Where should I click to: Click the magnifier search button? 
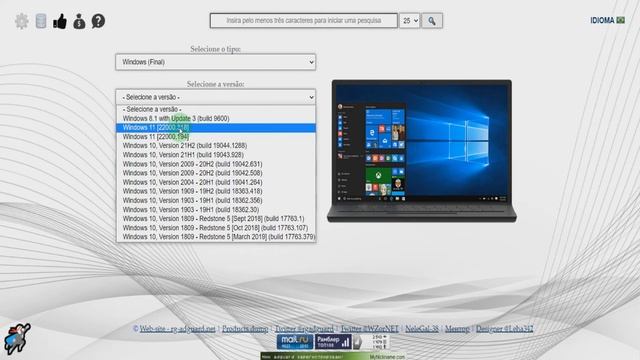coord(432,20)
